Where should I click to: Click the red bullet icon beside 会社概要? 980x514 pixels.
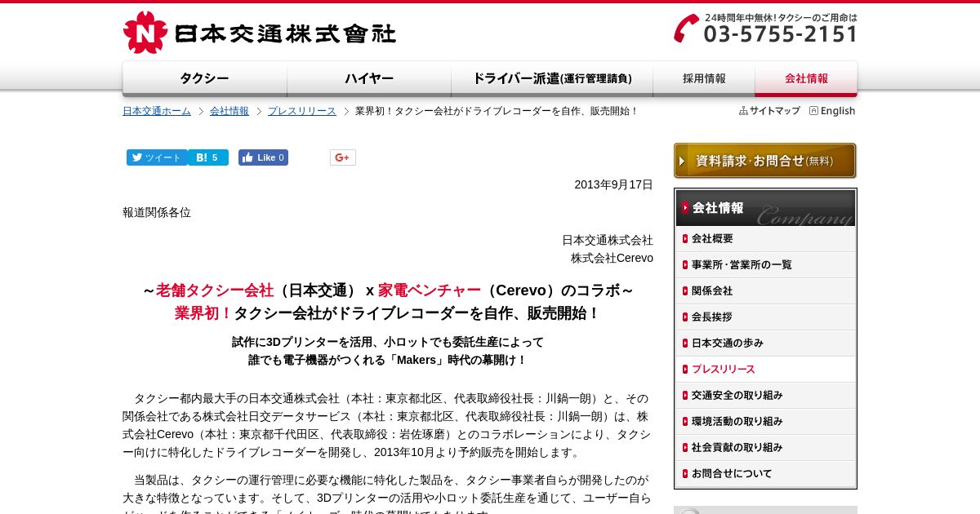(685, 239)
